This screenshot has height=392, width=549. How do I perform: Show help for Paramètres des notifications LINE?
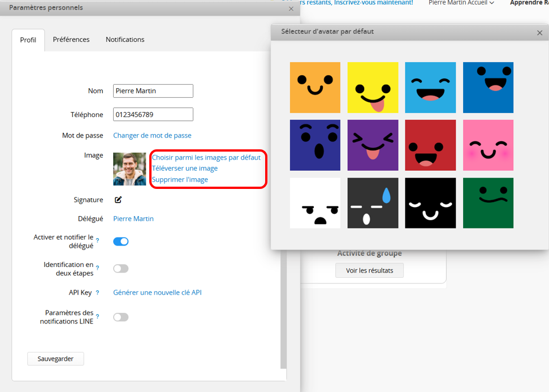point(97,316)
